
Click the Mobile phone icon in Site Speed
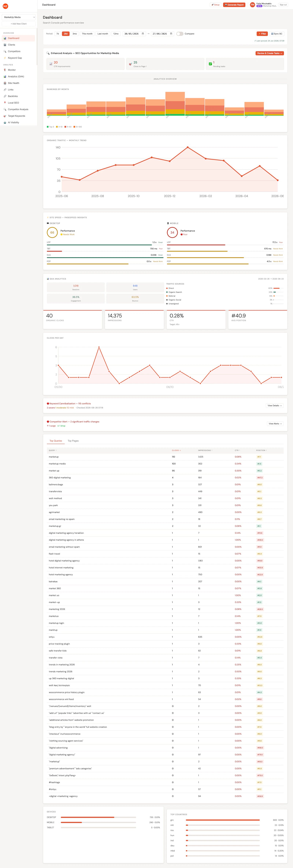click(168, 223)
